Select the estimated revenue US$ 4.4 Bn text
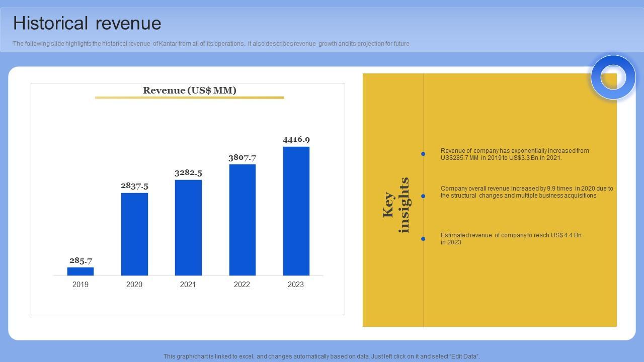The height and width of the screenshot is (362, 644). point(511,239)
